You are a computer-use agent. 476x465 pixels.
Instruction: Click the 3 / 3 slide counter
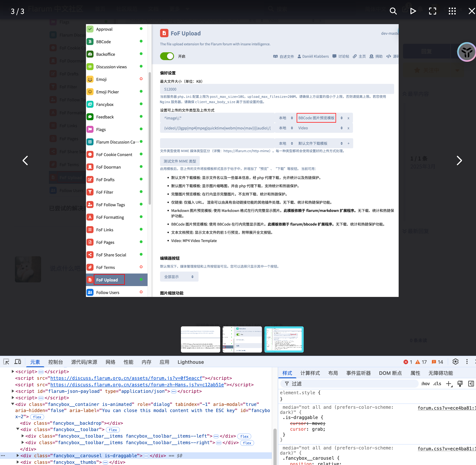[17, 11]
